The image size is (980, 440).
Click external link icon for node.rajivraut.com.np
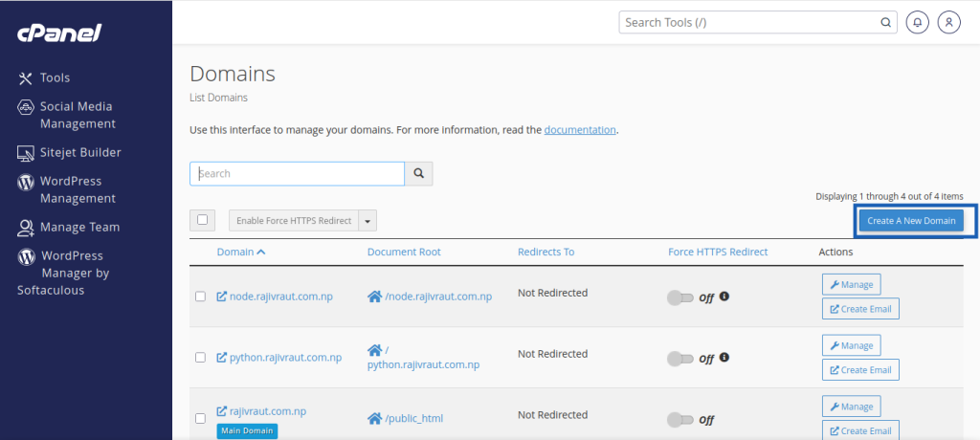pyautogui.click(x=221, y=297)
